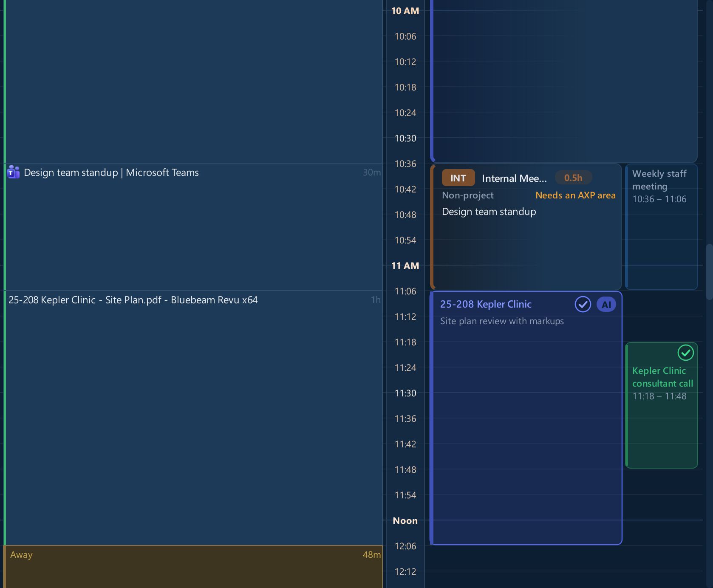Screen dimensions: 713x588
Task: Click the 11:06 time label
Action: (405, 291)
